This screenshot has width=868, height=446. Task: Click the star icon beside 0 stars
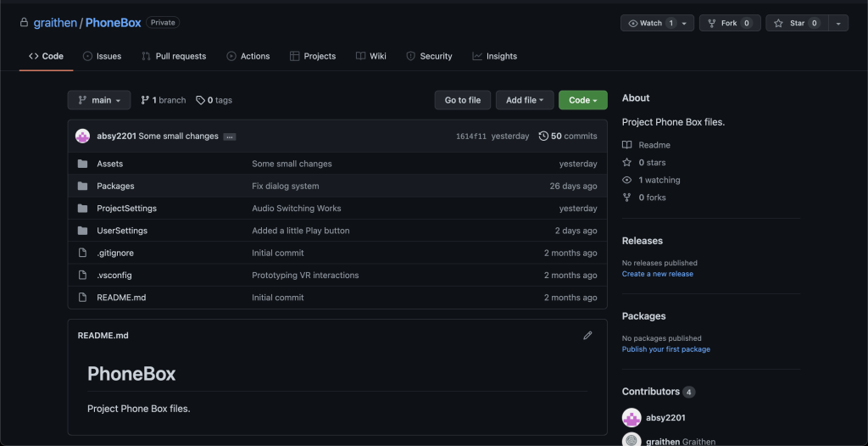click(x=626, y=162)
